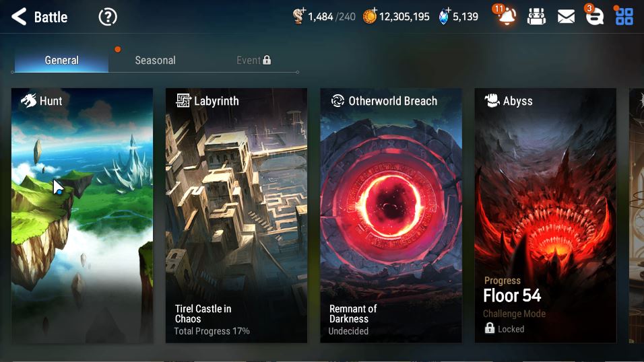Select the locked Event tab
Image resolution: width=644 pixels, height=362 pixels.
click(x=253, y=61)
